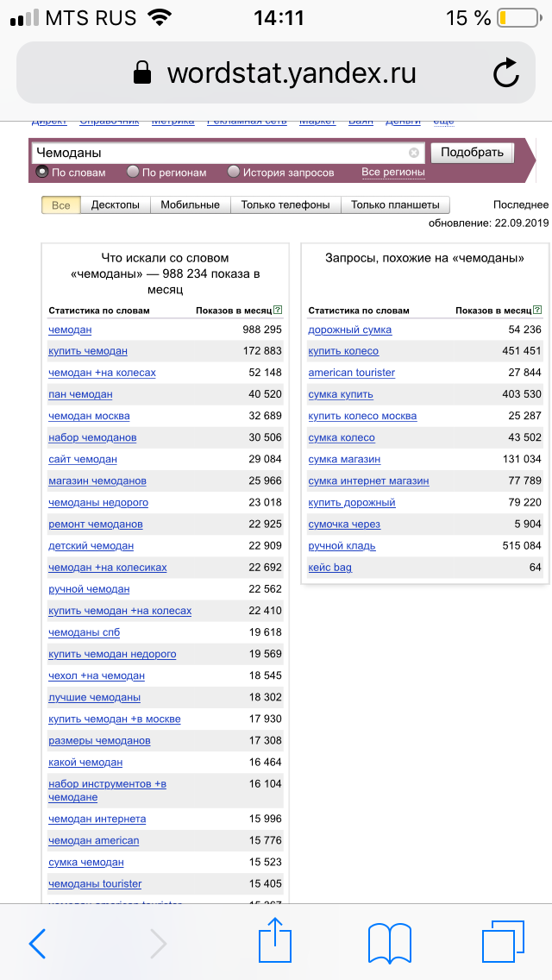Open the детский чемодан link

[x=91, y=546]
